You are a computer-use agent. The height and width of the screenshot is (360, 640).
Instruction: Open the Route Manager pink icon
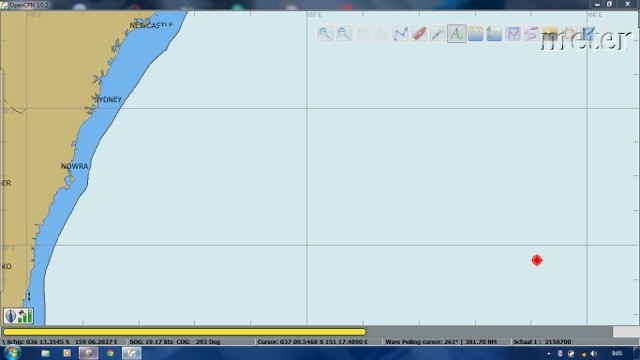point(532,33)
